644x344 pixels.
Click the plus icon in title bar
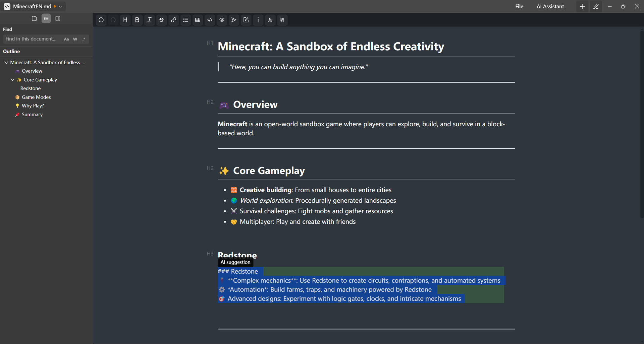(x=582, y=6)
